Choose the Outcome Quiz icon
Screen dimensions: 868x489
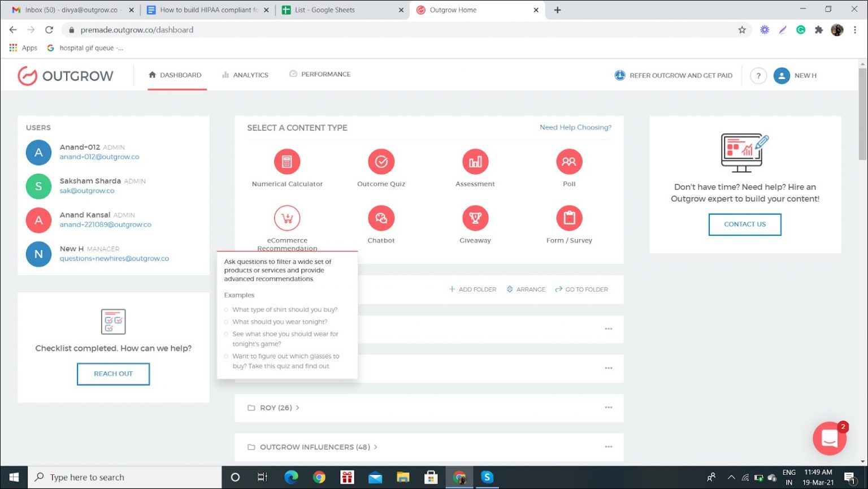[x=381, y=162]
